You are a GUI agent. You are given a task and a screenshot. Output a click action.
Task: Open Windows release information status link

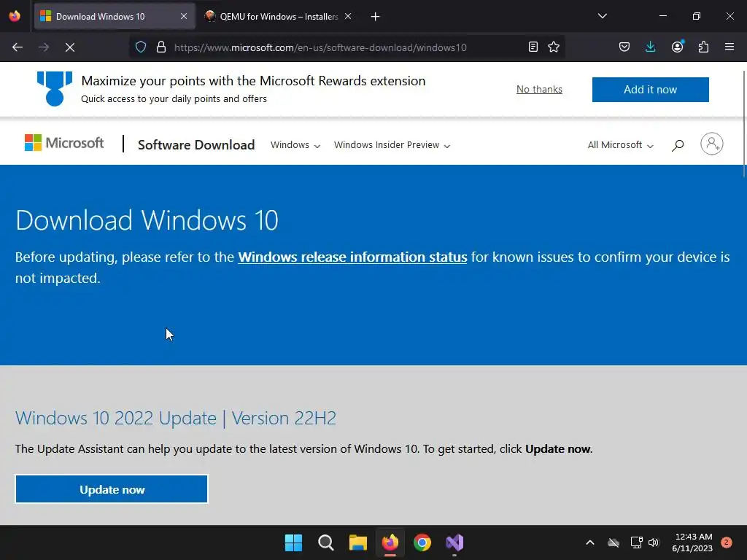pos(352,257)
